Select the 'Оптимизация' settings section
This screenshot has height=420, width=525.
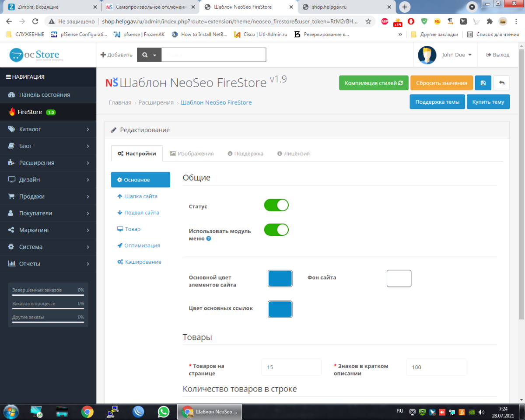140,245
